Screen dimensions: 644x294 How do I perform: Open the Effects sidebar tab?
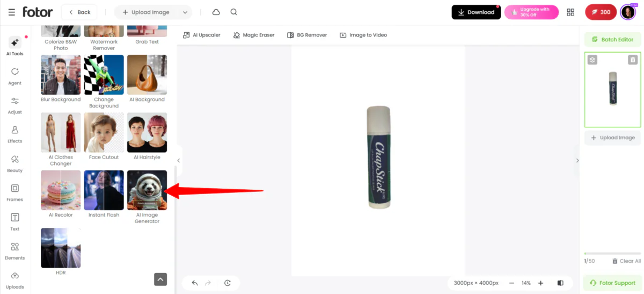[x=15, y=134]
